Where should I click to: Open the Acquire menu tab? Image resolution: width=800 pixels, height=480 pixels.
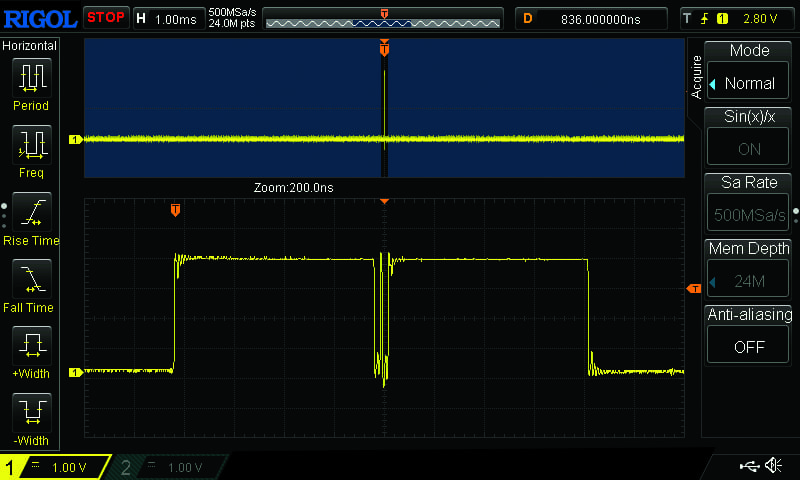(697, 76)
